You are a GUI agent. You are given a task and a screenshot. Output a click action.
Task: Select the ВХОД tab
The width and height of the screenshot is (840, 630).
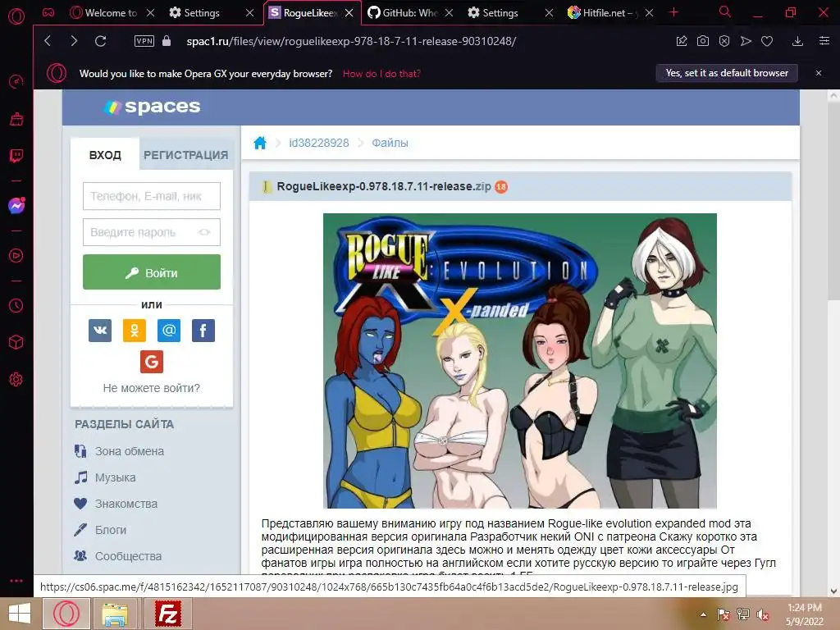point(105,155)
